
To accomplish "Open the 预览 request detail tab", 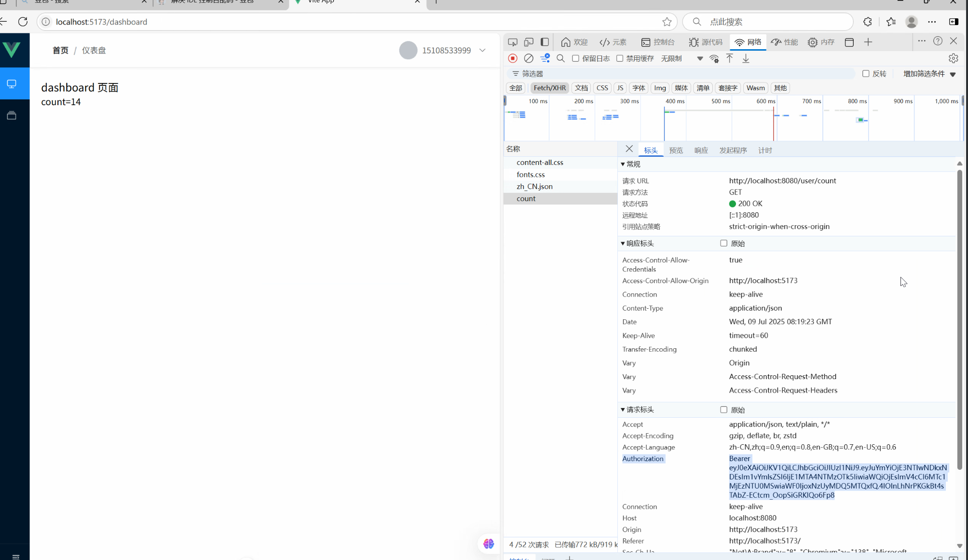I will [x=676, y=150].
